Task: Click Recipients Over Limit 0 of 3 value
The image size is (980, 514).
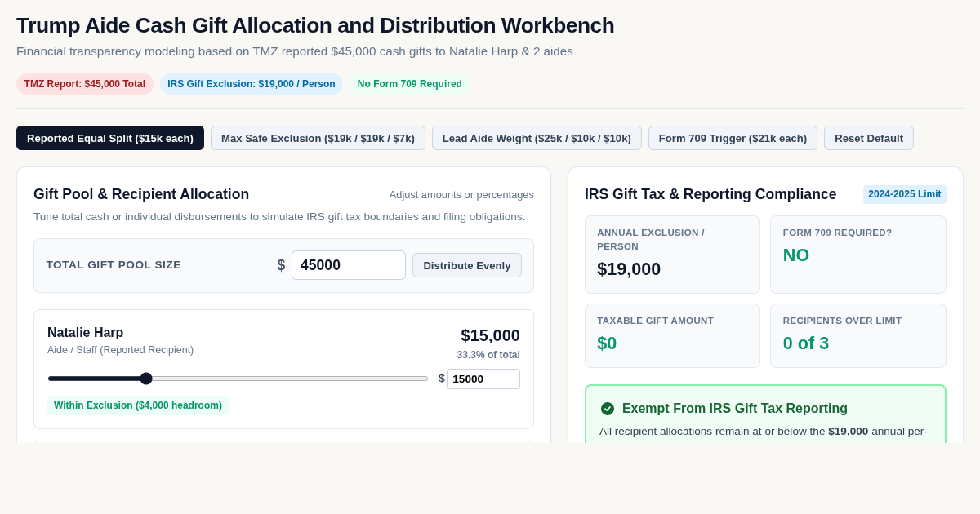Action: point(806,343)
